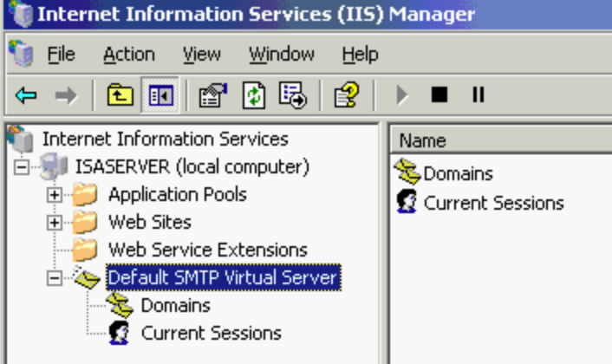Select Domains in the right list pane

click(458, 173)
